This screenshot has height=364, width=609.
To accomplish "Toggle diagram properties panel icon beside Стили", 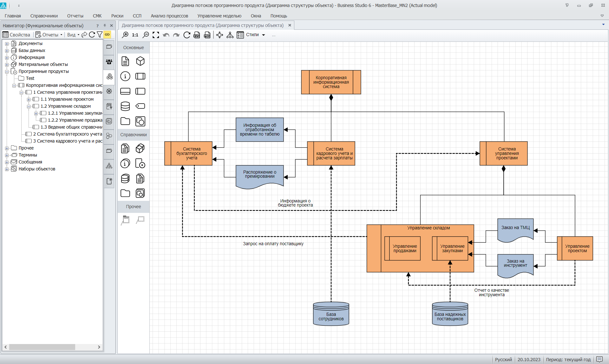I will [x=240, y=35].
